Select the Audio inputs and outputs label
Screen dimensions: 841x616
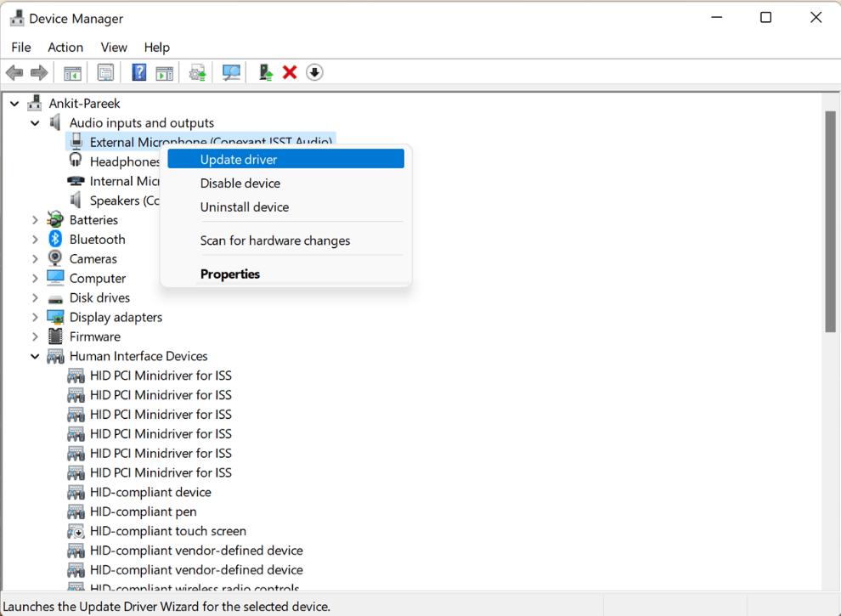(x=142, y=122)
